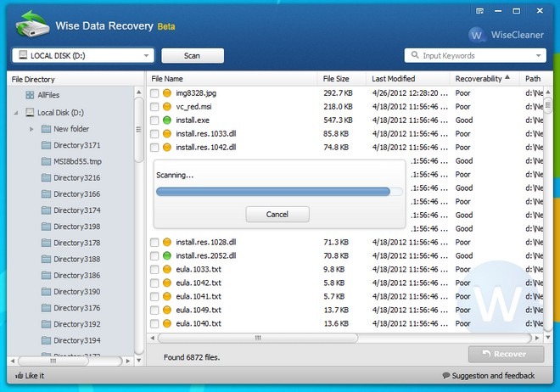Click the speech bubble feedback icon
560x392 pixels.
coord(446,376)
